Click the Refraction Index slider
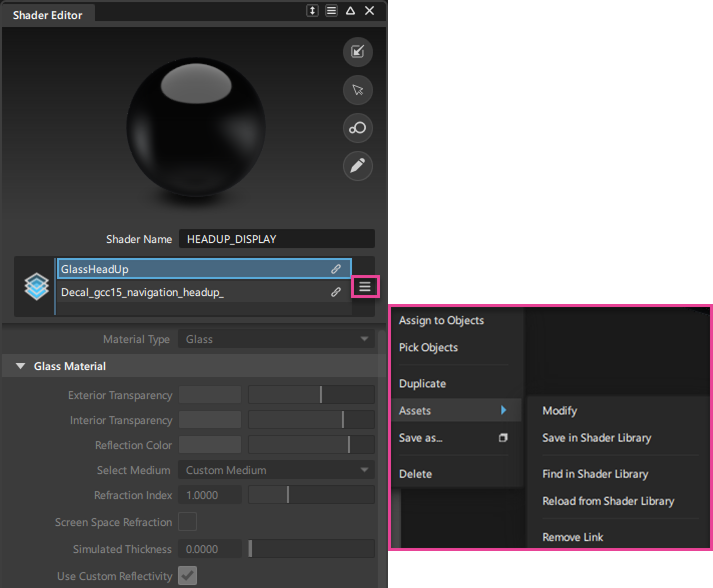Screen dimensions: 713x588 311,495
